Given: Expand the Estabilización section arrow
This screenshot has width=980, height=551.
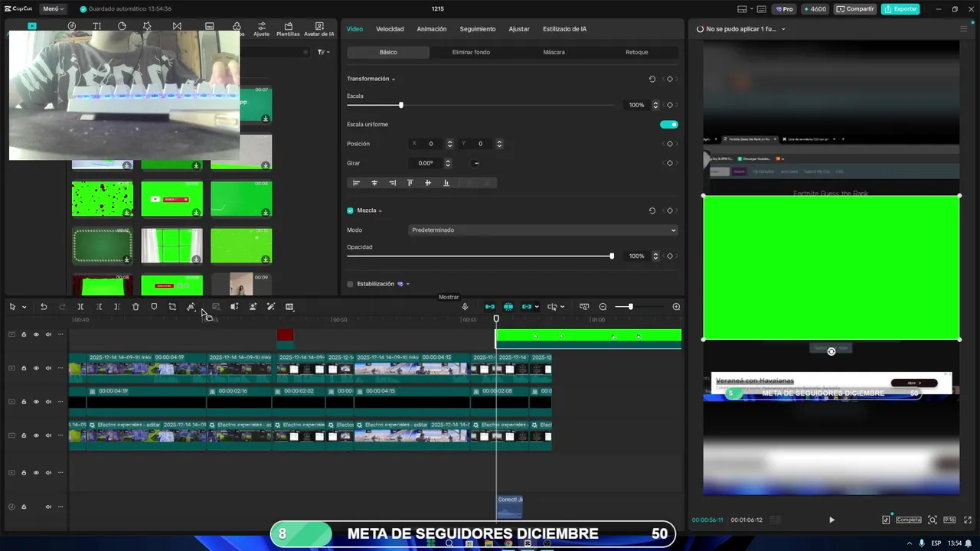Looking at the screenshot, I should click(407, 284).
